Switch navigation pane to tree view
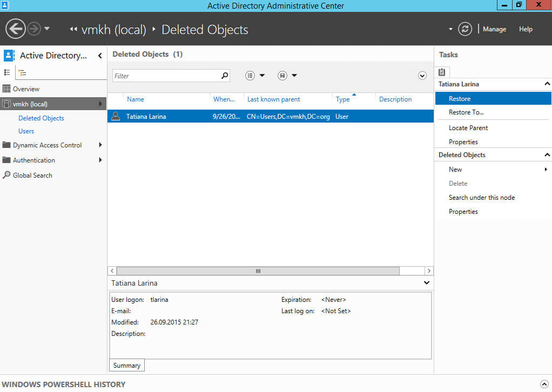Screen dimensions: 552x392 [22, 73]
